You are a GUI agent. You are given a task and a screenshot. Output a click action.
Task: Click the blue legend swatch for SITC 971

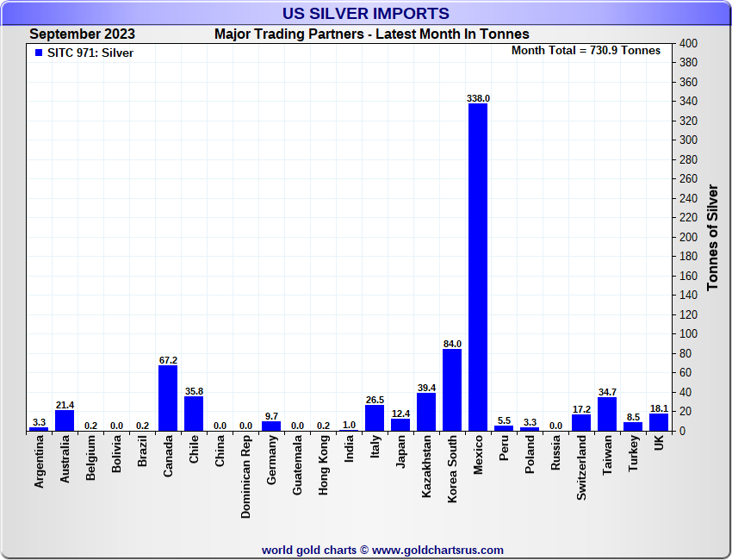click(x=38, y=53)
